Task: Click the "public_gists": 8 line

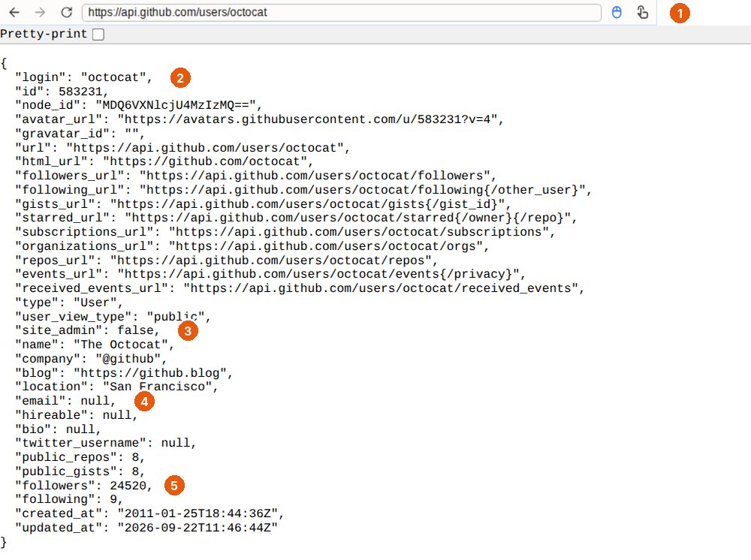Action: [80, 471]
